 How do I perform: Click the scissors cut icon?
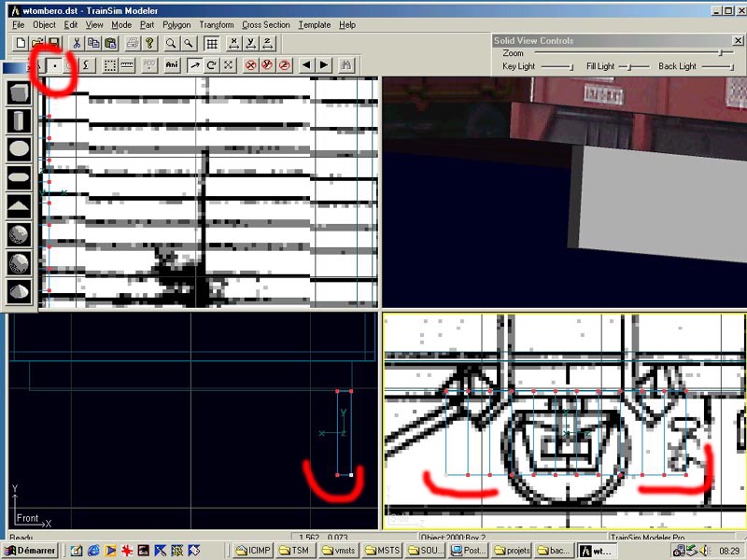tap(77, 43)
